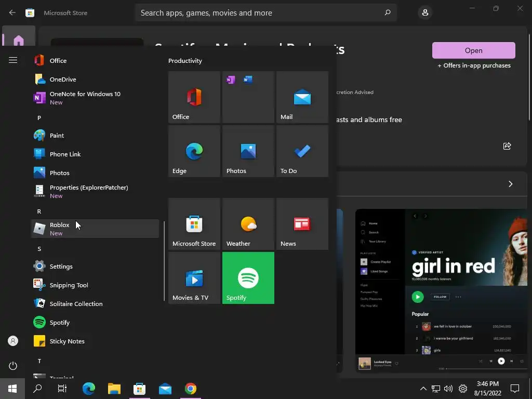
Task: Open the OneNote and Word tile folder
Action: coord(248,97)
